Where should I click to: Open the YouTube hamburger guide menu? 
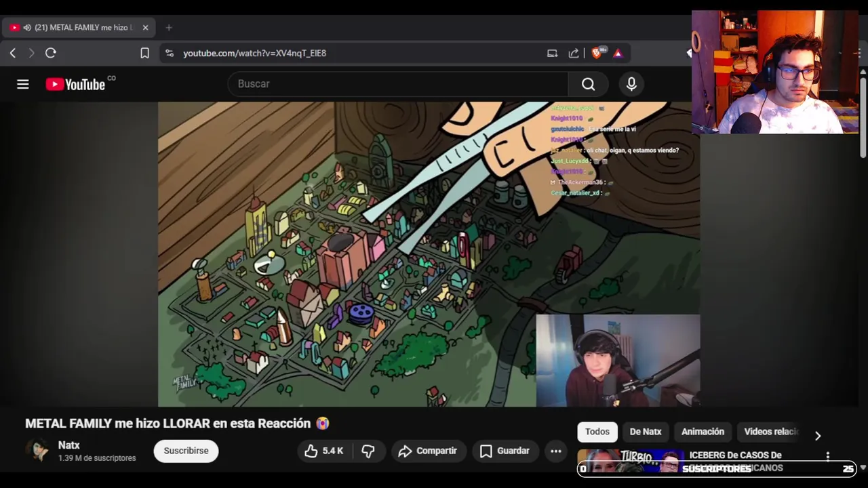23,84
